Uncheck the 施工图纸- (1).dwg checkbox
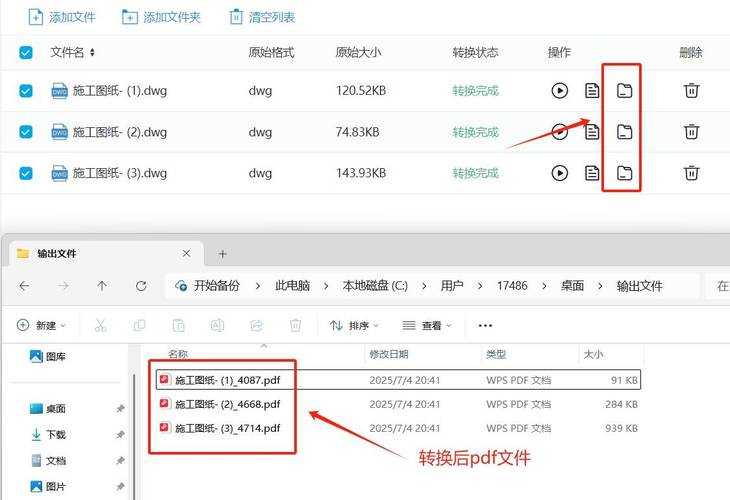This screenshot has height=500, width=730. point(26,91)
